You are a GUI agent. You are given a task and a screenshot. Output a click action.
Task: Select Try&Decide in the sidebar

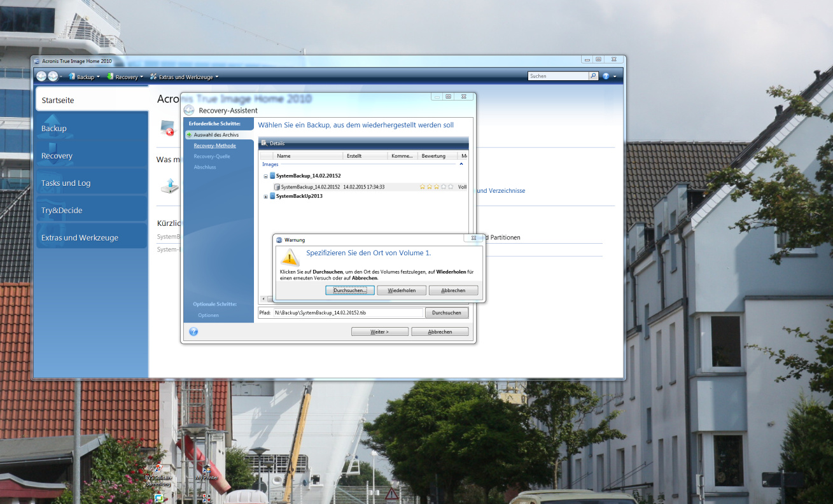pyautogui.click(x=92, y=210)
